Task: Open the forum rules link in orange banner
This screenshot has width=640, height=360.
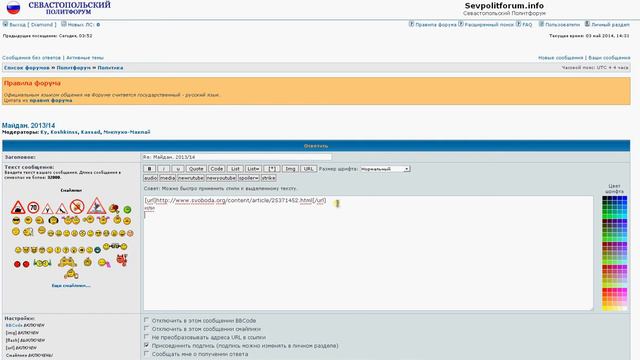Action: [51, 100]
